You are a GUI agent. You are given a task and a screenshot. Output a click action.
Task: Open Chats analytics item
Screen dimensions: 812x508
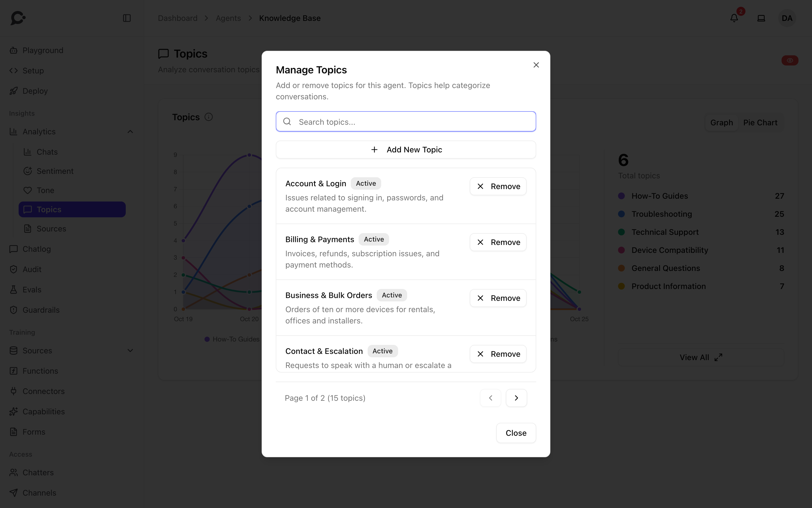[x=72, y=152]
